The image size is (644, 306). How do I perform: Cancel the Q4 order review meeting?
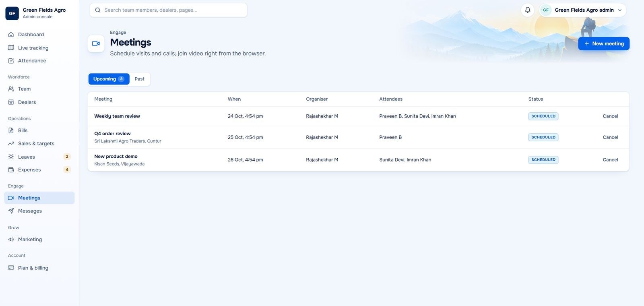[x=610, y=137]
